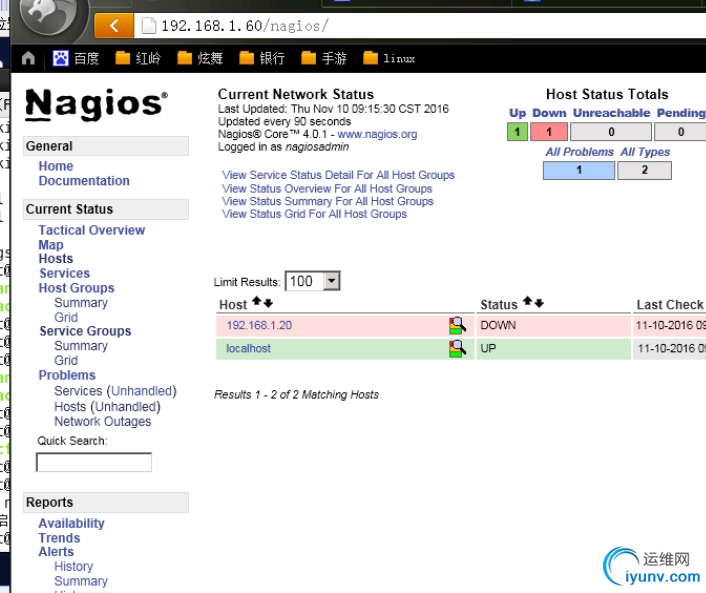Open Summary under Alerts

(x=81, y=581)
